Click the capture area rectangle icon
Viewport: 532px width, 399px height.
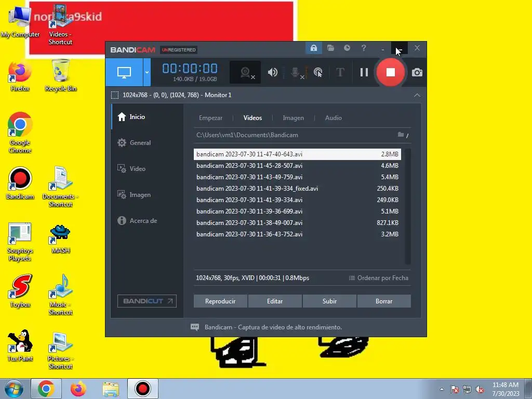tap(115, 95)
